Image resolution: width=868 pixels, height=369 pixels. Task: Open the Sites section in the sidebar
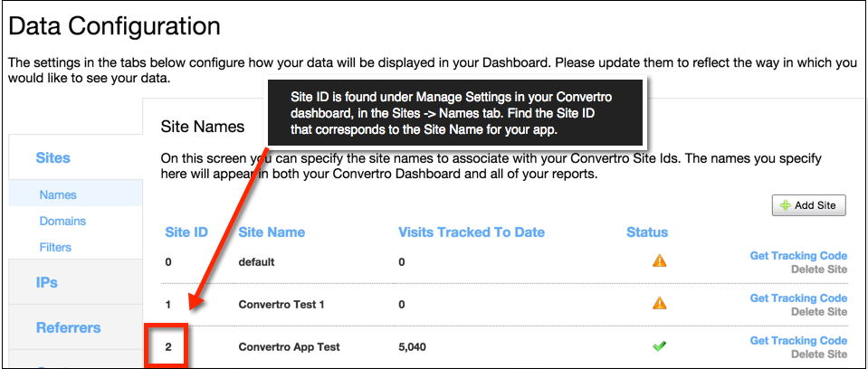click(53, 157)
